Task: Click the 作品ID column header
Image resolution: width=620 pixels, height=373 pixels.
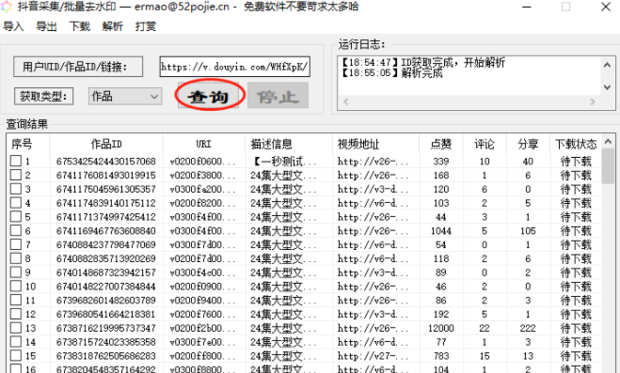Action: click(106, 144)
